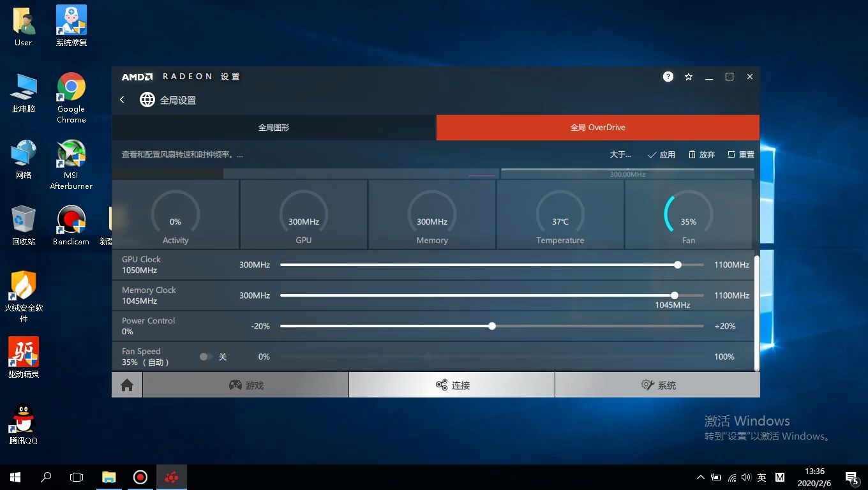Switch to the 全局 OverDrive tab
The image size is (868, 490).
[598, 128]
